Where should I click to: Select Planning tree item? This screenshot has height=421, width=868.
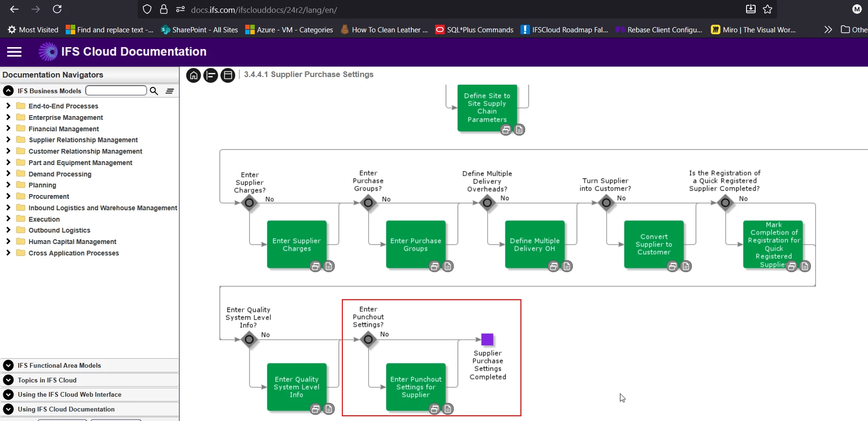click(x=42, y=185)
